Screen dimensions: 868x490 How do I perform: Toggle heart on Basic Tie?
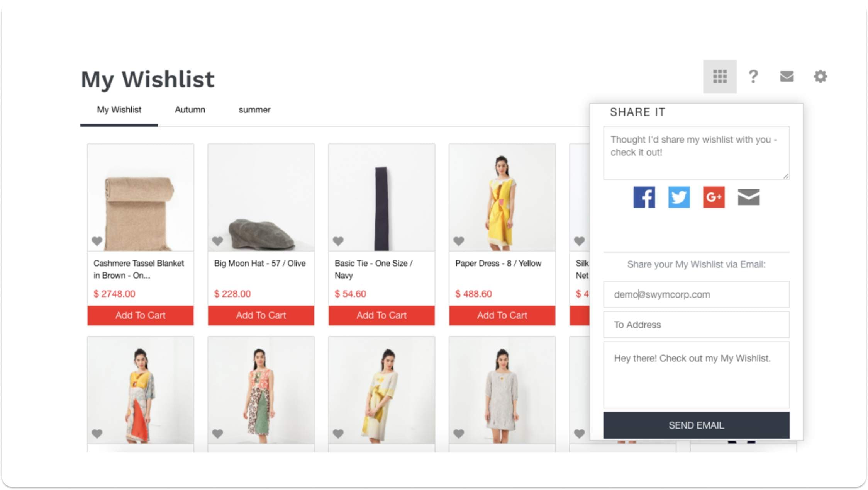point(338,241)
